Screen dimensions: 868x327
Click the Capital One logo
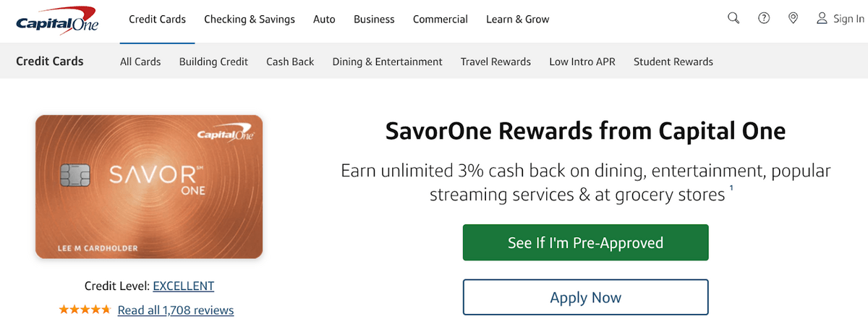[x=57, y=20]
